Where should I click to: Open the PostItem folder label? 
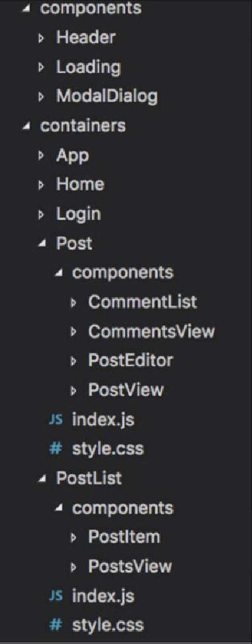tap(124, 537)
